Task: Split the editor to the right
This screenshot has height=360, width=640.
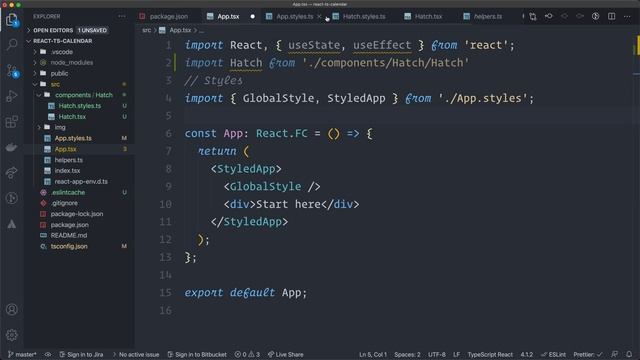Action: [x=611, y=16]
